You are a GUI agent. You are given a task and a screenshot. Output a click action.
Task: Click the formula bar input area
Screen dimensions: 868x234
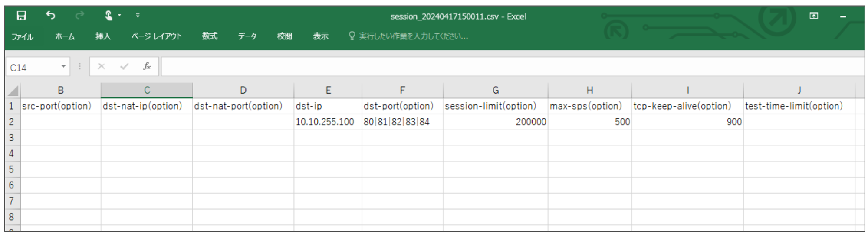pos(512,67)
